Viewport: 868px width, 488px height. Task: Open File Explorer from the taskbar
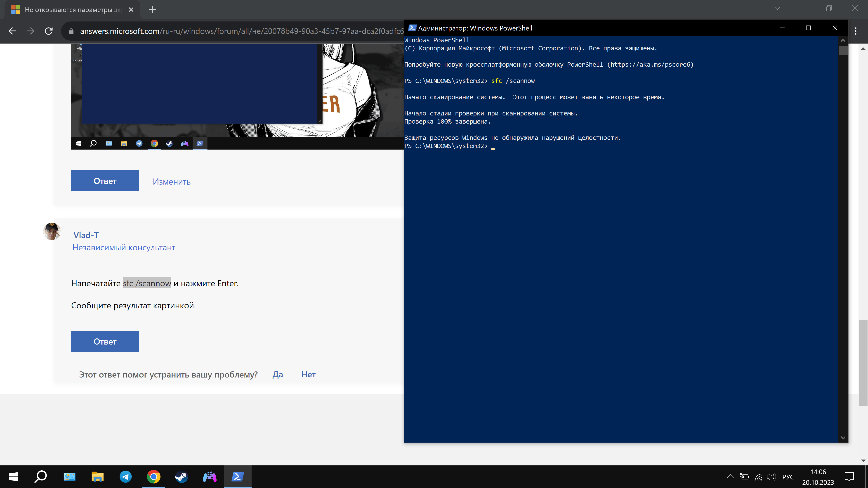click(97, 476)
